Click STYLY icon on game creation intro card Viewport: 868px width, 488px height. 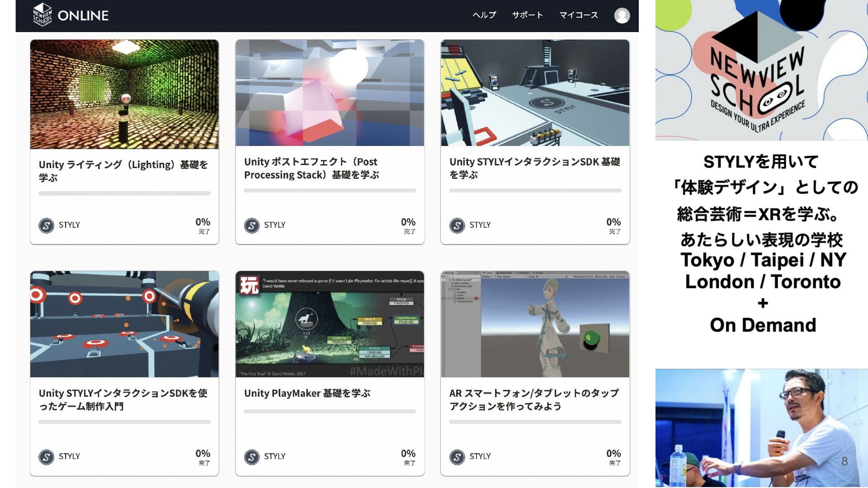pyautogui.click(x=47, y=457)
